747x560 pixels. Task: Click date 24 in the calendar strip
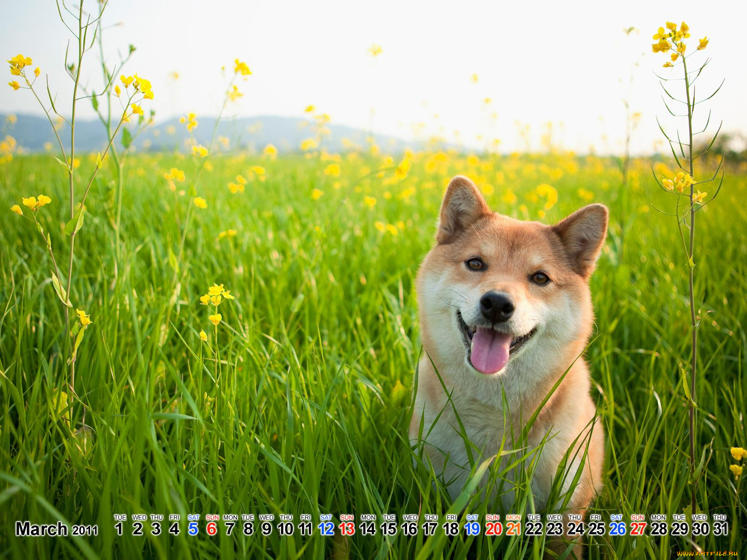click(x=575, y=529)
